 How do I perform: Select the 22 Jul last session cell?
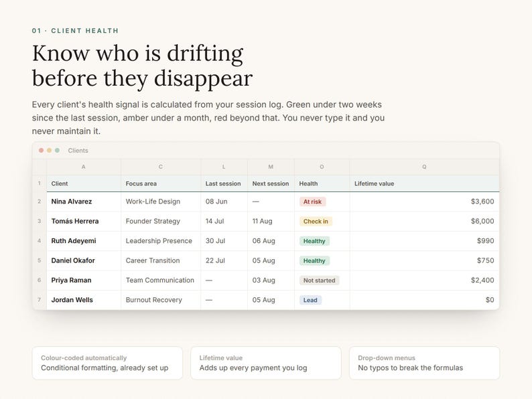[224, 260]
